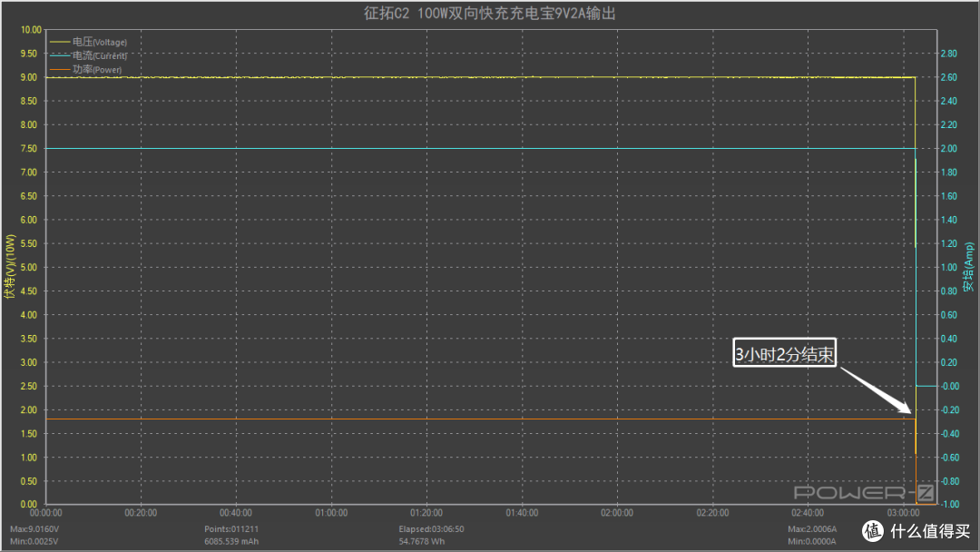Click the -1.00 tick on the current axis
This screenshot has height=552, width=980.
pyautogui.click(x=950, y=505)
